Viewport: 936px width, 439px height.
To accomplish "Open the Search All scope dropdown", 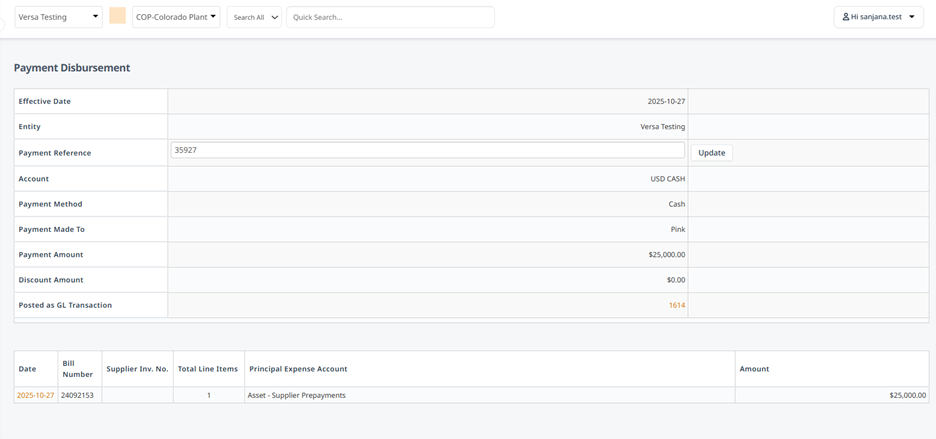I will tap(254, 17).
